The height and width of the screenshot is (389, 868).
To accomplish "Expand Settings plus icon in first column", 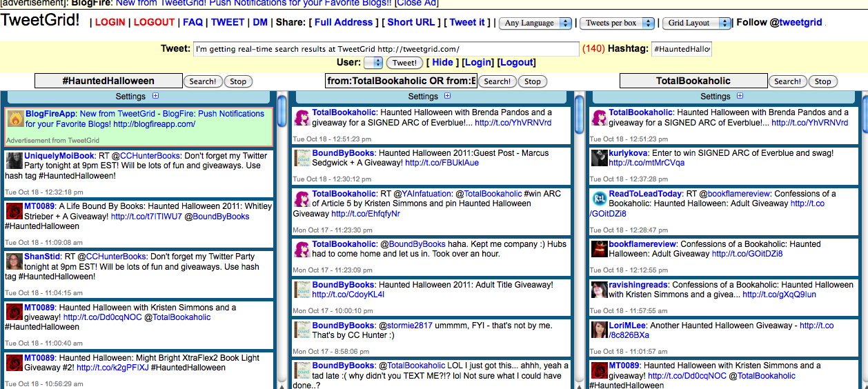I will (x=155, y=97).
